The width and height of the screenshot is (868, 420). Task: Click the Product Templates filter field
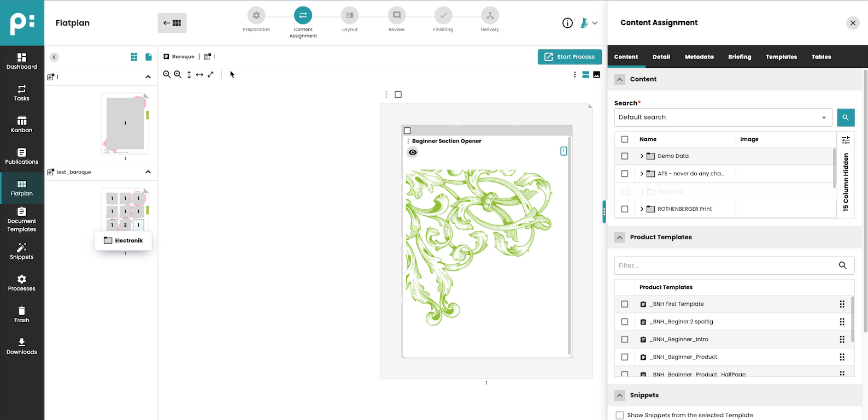click(x=724, y=265)
